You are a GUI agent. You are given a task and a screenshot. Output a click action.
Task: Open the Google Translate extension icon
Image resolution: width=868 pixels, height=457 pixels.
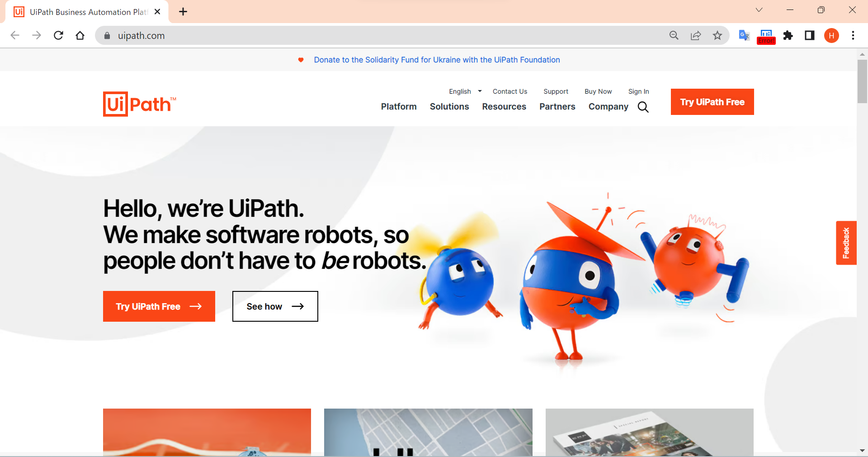click(x=744, y=35)
